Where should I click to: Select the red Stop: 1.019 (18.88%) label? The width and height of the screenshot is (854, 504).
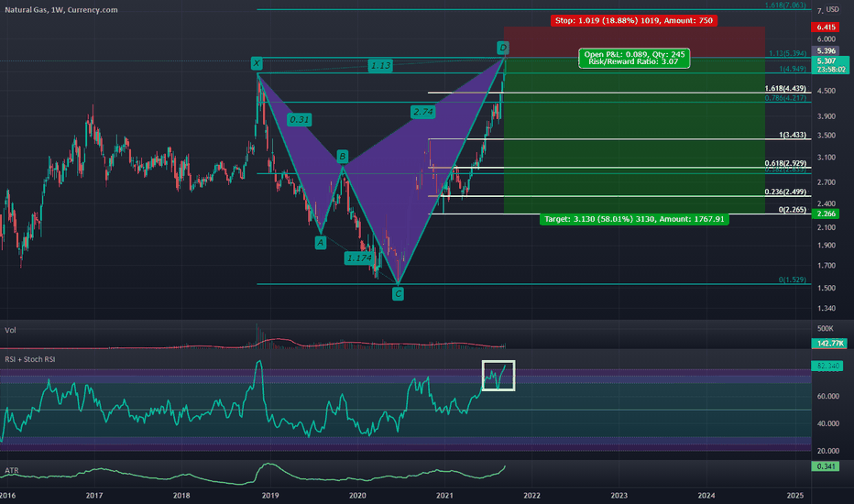click(x=634, y=21)
